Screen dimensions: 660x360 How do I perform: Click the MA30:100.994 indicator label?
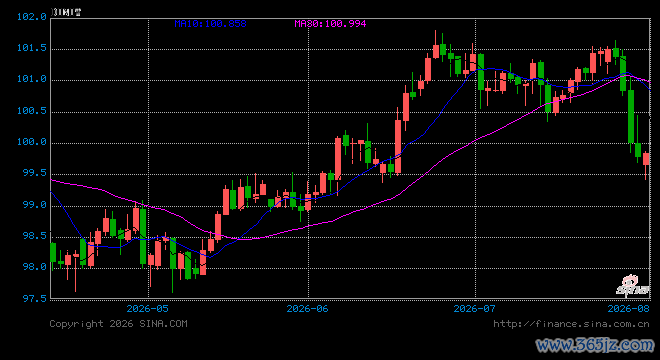pyautogui.click(x=330, y=24)
